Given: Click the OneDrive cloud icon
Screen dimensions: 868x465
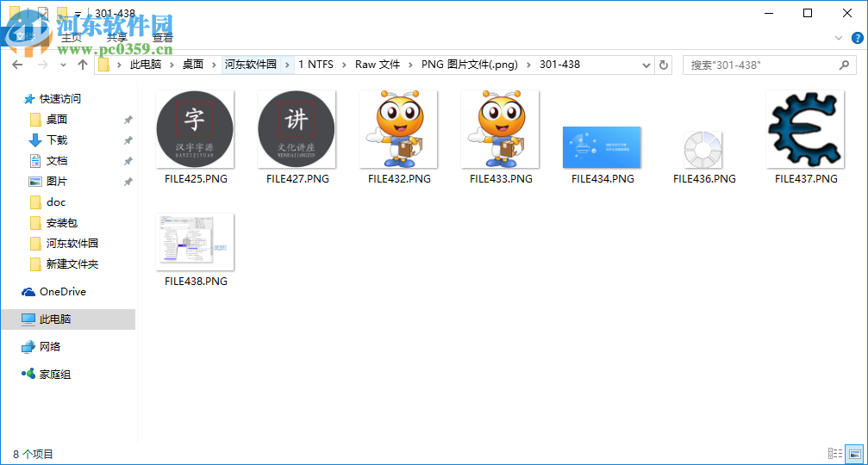Looking at the screenshot, I should pos(28,292).
